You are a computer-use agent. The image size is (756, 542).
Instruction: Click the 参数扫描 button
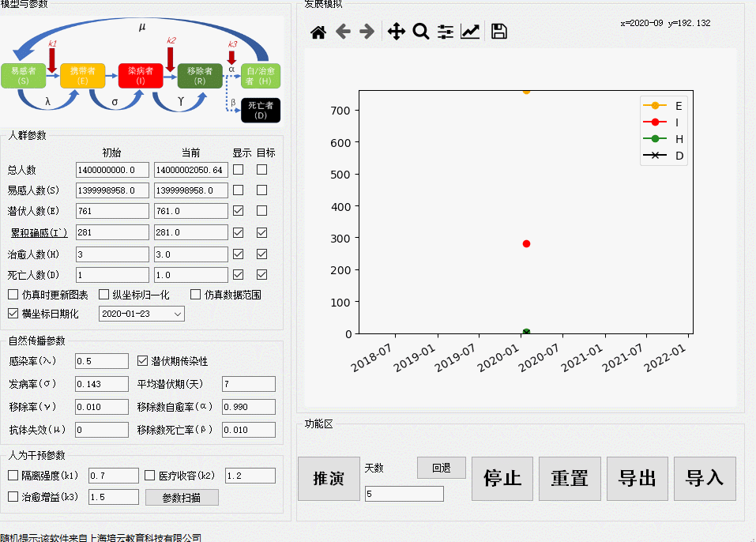pos(182,498)
